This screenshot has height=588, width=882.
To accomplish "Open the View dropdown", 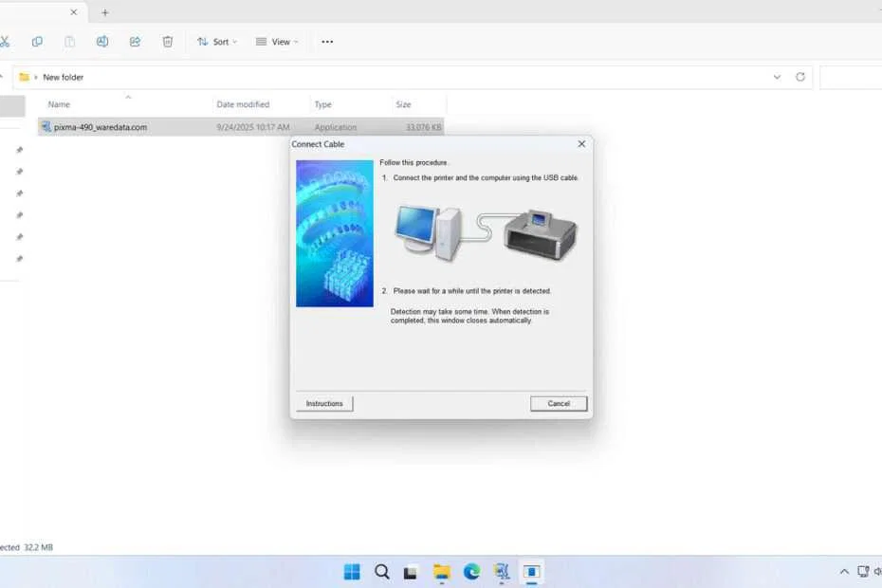I will click(277, 42).
